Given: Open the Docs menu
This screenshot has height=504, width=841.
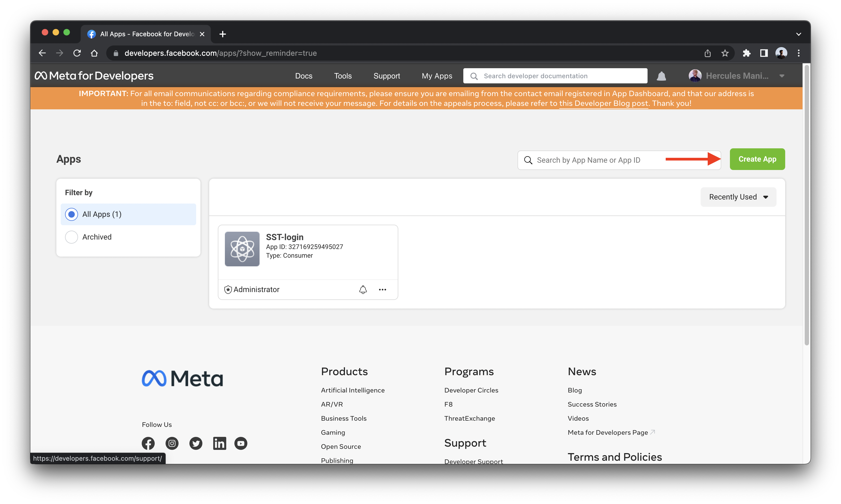Looking at the screenshot, I should (x=303, y=76).
